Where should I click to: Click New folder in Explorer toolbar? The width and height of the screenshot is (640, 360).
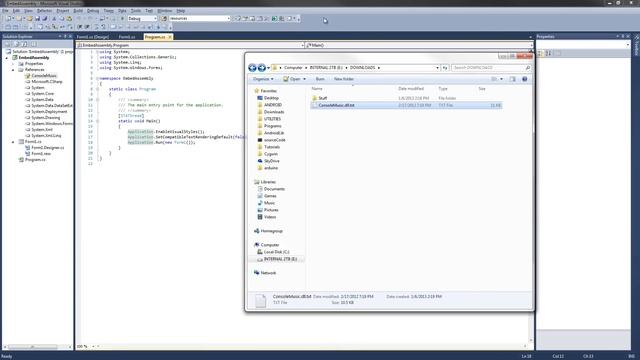pos(344,79)
